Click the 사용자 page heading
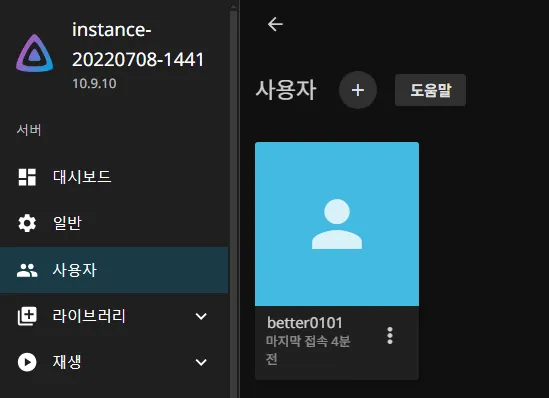Screen dimensions: 549x398 [x=286, y=90]
